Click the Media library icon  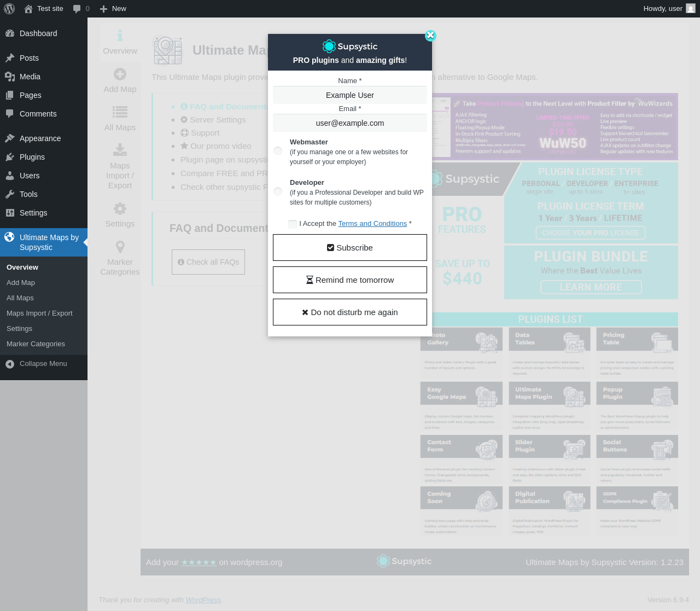pyautogui.click(x=10, y=77)
